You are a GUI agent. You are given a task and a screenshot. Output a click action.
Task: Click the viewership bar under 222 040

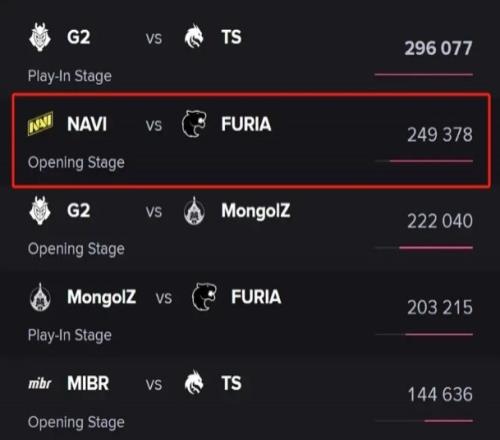click(424, 248)
